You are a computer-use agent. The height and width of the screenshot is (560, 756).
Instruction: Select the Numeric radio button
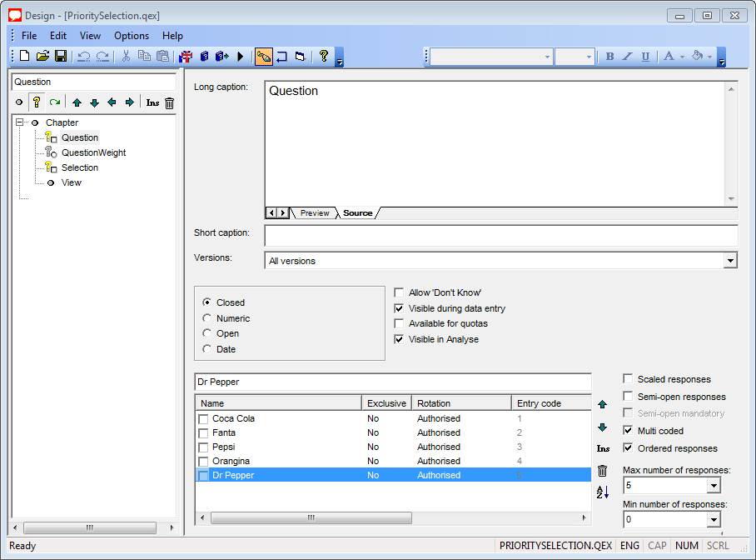click(x=207, y=318)
